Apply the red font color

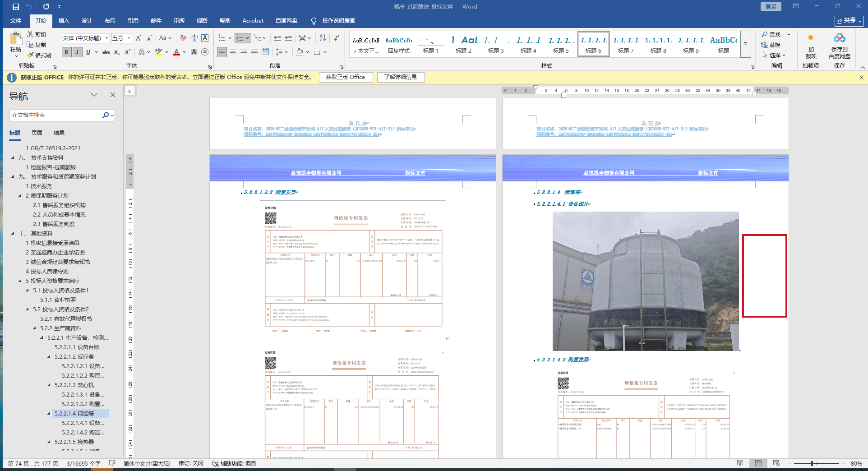(176, 52)
